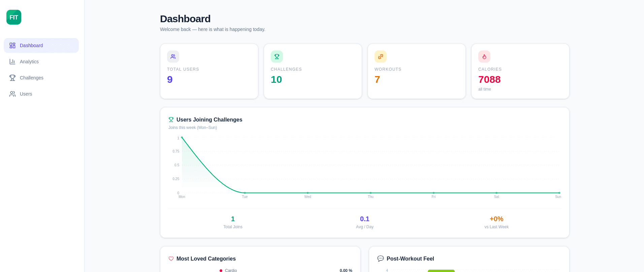Click the heart icon beside Most Loved Categories
Screen dimensions: 644x272
pos(171,259)
